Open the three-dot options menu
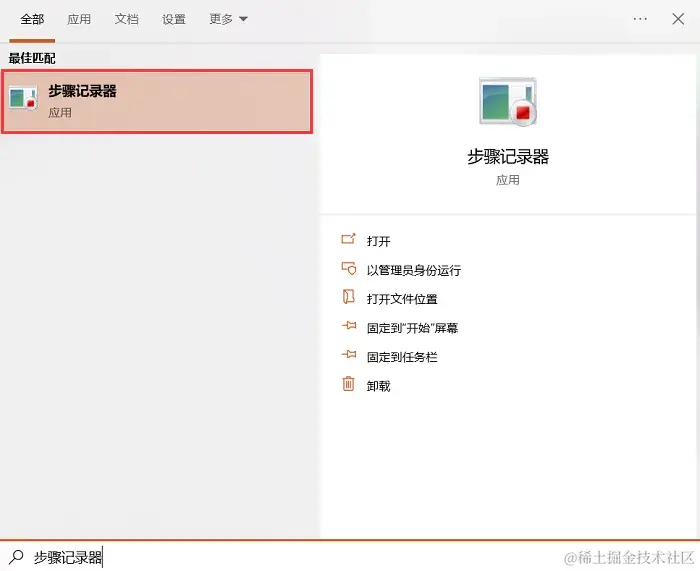Image resolution: width=700 pixels, height=571 pixels. [640, 19]
